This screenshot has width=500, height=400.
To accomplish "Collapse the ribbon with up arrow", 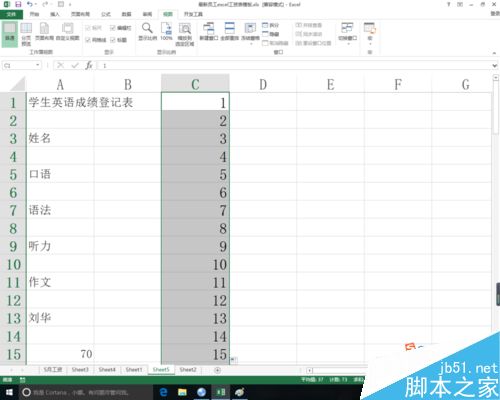I will [x=494, y=53].
